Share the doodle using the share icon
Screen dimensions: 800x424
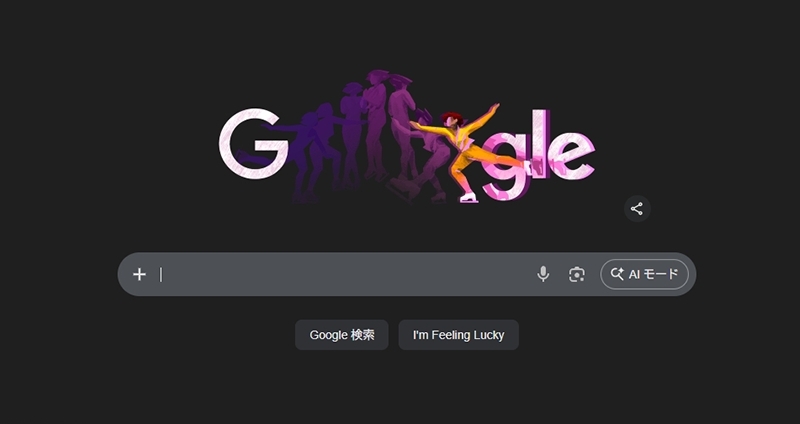[637, 209]
